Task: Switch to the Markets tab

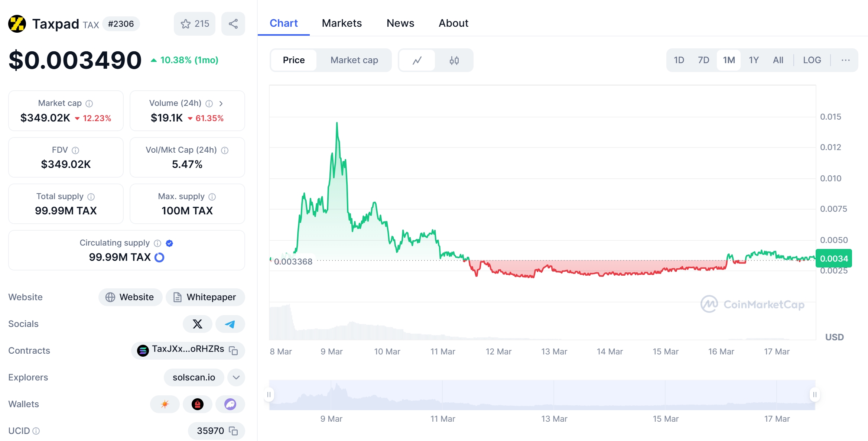Action: (342, 23)
